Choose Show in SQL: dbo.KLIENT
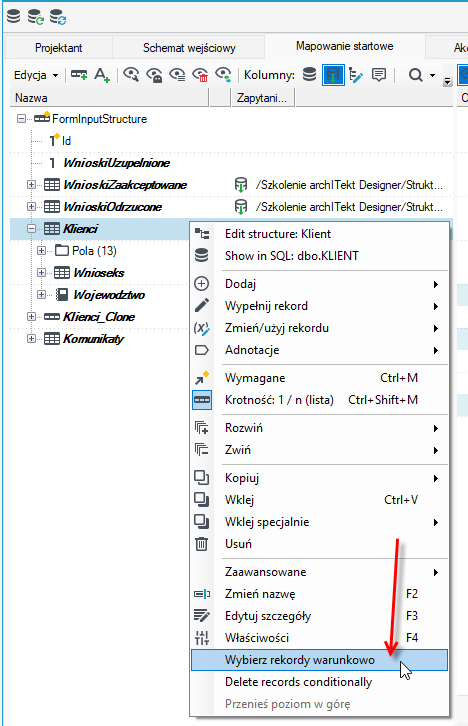Viewport: 468px width, 726px height. [x=319, y=256]
